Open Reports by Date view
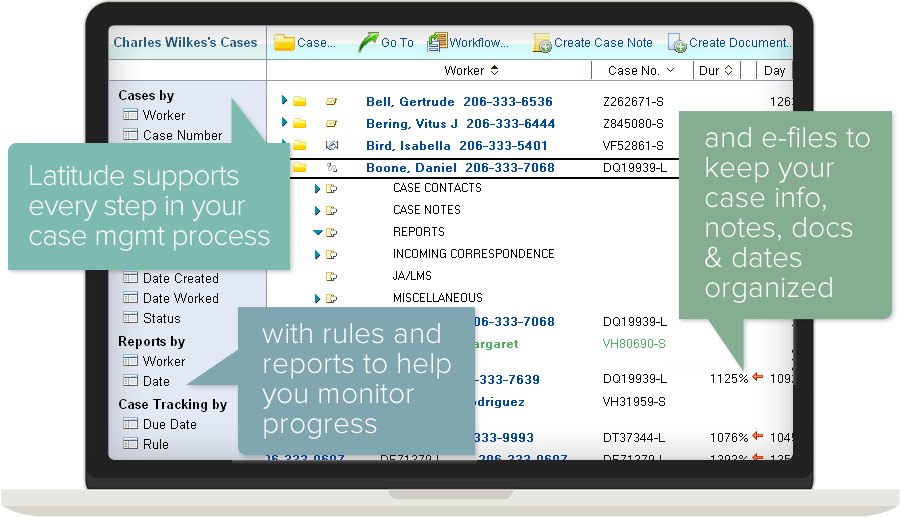 point(156,382)
